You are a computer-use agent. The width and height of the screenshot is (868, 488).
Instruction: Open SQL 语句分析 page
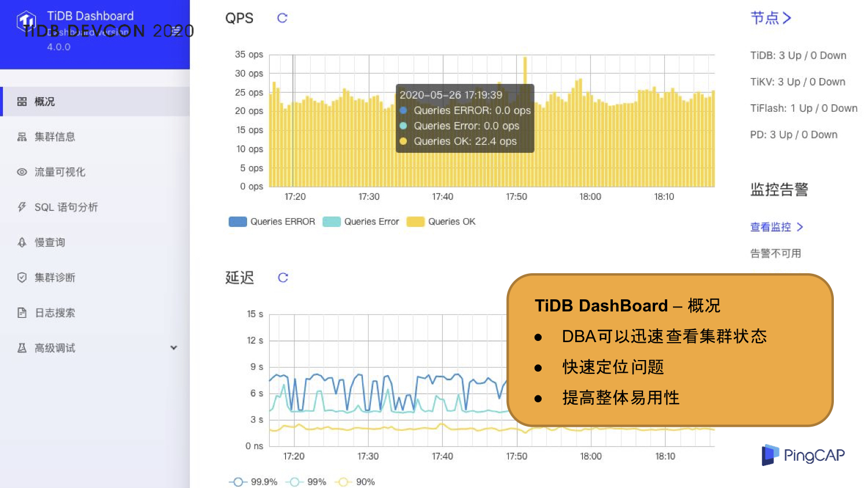(x=95, y=207)
